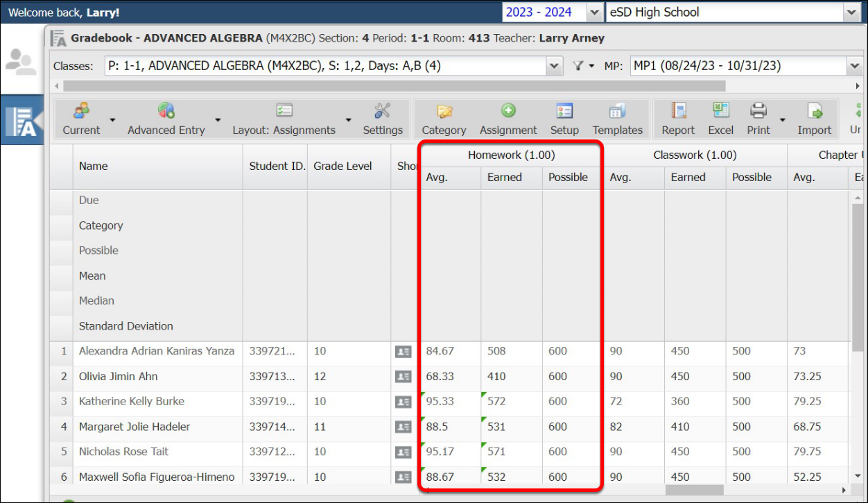Click the down arrow of the table's vertical scrollbar
Screen dimensions: 868x503
point(858,475)
